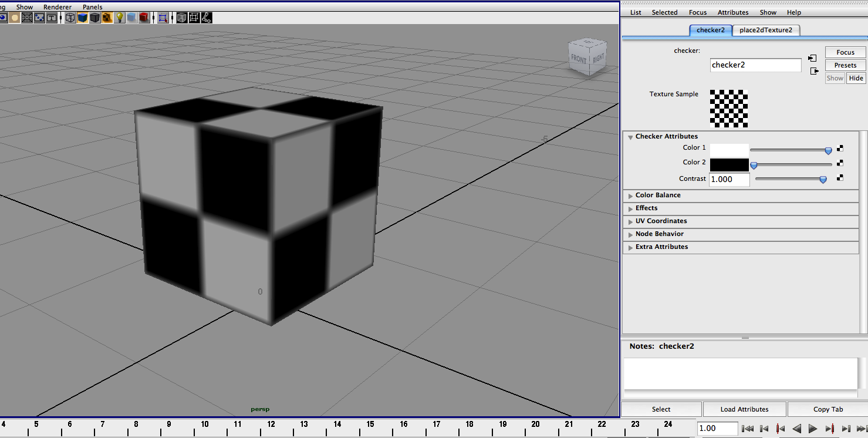868x438 pixels.
Task: Click the isolate select icon in panel toolbar
Action: coord(163,18)
